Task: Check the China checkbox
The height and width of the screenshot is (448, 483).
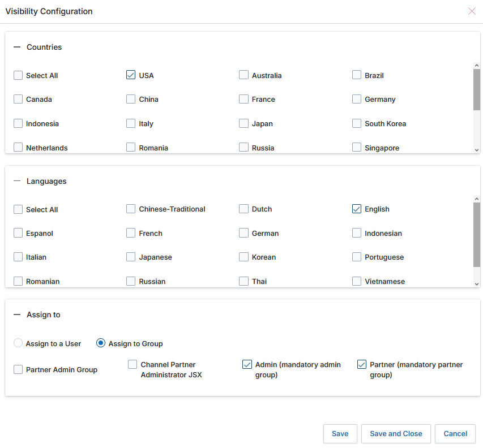Action: click(x=131, y=99)
